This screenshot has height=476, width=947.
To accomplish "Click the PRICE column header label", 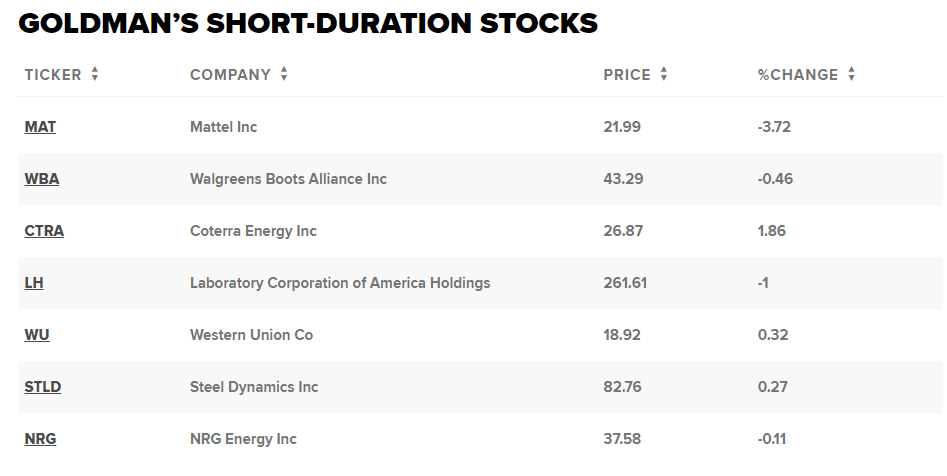I will click(627, 74).
